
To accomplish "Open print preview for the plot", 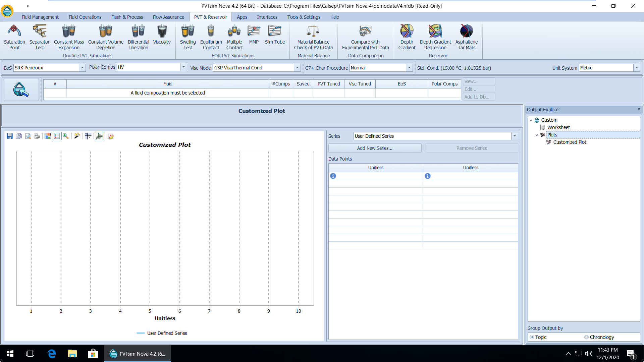I will [28, 136].
